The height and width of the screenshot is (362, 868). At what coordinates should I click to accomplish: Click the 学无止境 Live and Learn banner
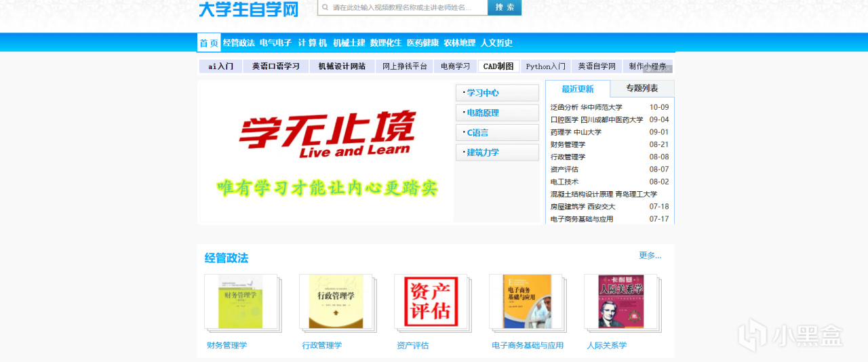[325, 153]
